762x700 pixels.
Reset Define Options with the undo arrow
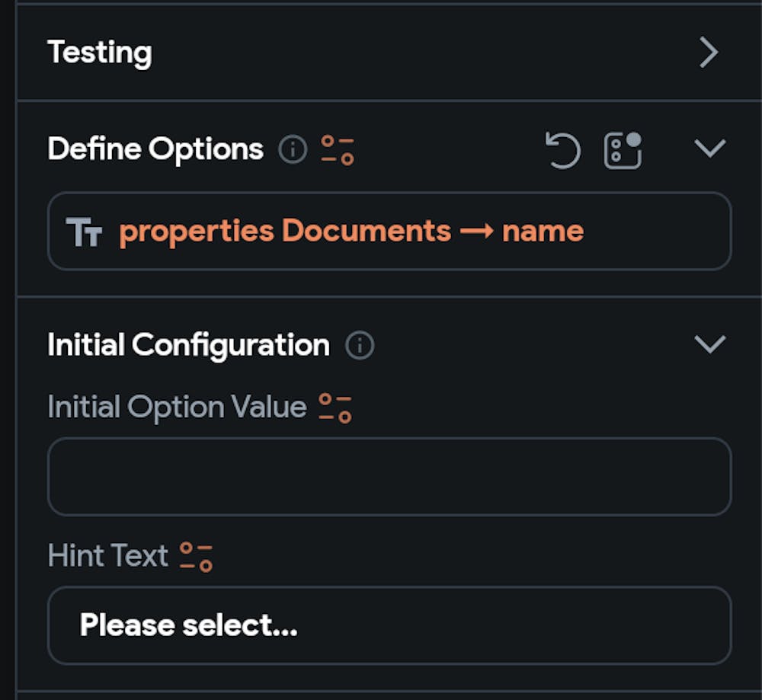click(563, 149)
